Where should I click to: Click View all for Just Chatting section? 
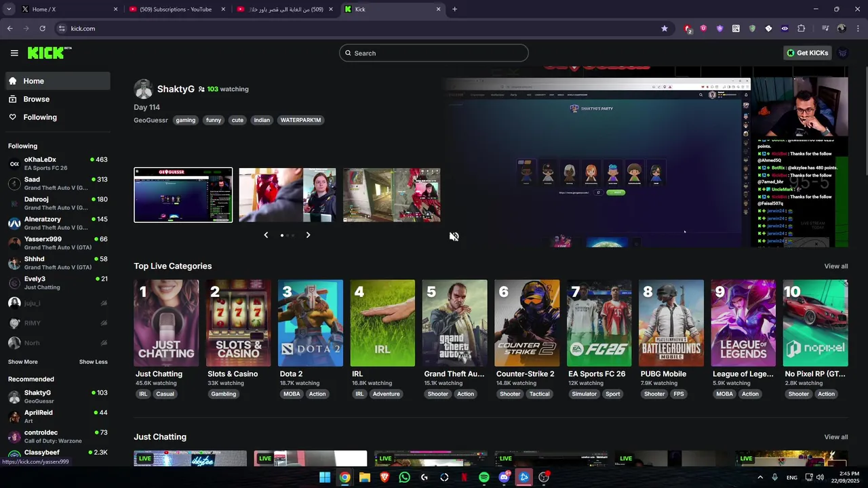[835, 437]
